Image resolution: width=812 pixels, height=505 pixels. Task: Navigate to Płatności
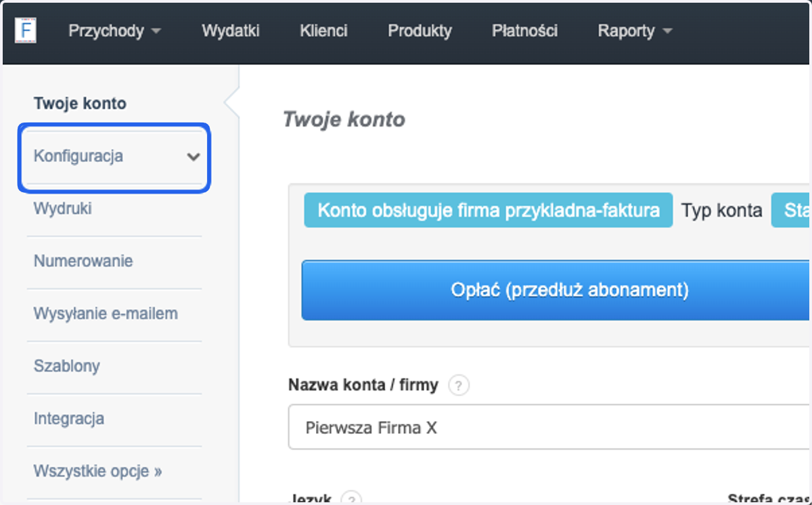click(524, 31)
